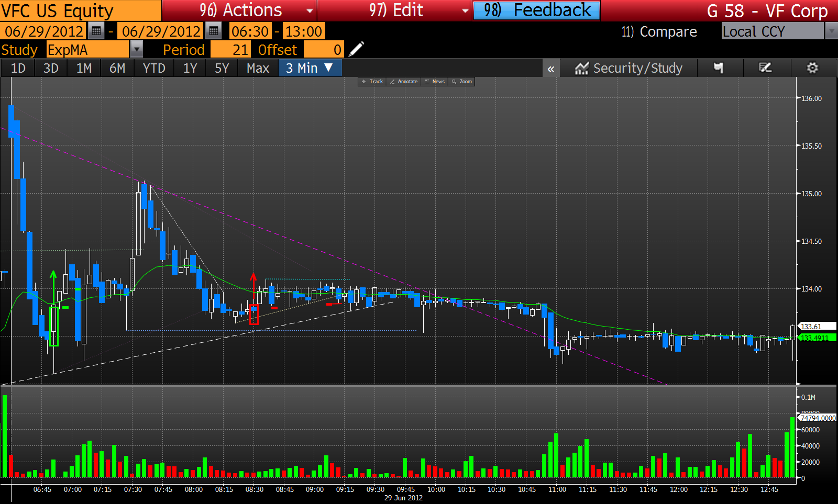The height and width of the screenshot is (504, 838).
Task: Enable Annotate mode
Action: (404, 82)
